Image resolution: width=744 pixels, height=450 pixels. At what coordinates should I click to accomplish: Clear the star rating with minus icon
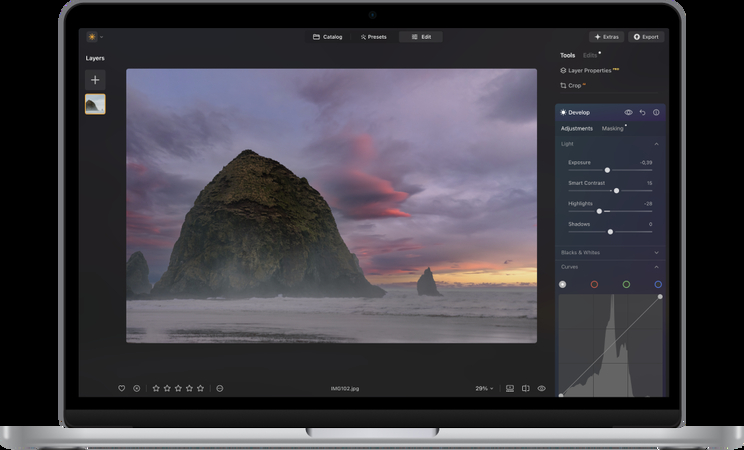point(220,388)
